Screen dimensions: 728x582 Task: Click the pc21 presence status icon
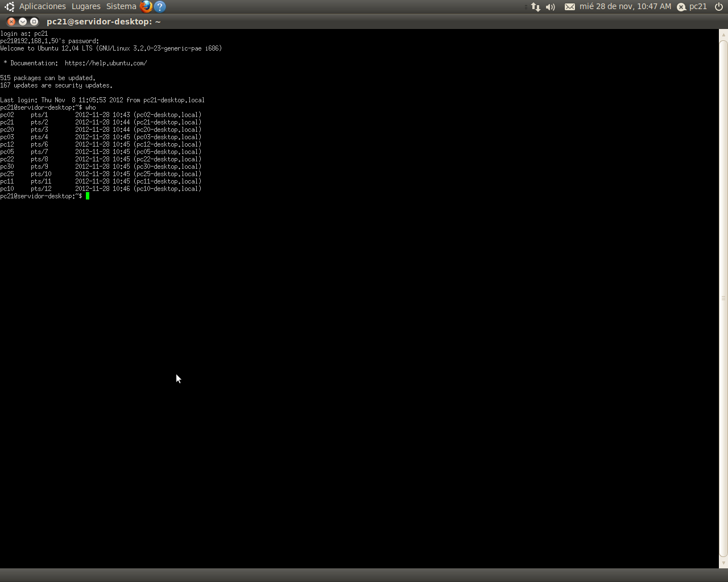point(681,6)
